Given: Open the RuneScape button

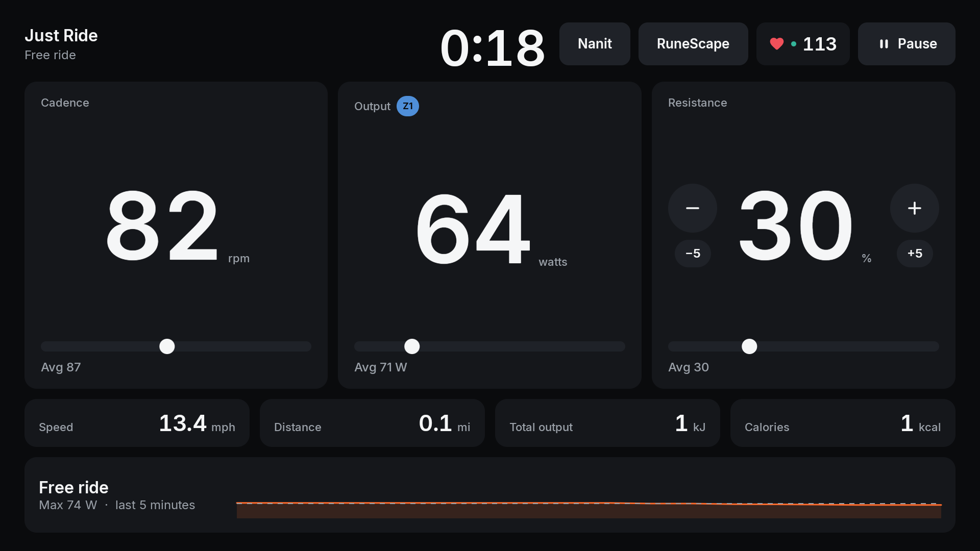Looking at the screenshot, I should coord(693,44).
